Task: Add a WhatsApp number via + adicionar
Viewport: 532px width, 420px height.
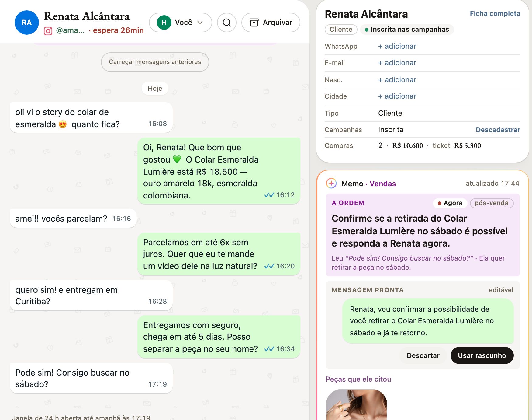Action: (397, 46)
